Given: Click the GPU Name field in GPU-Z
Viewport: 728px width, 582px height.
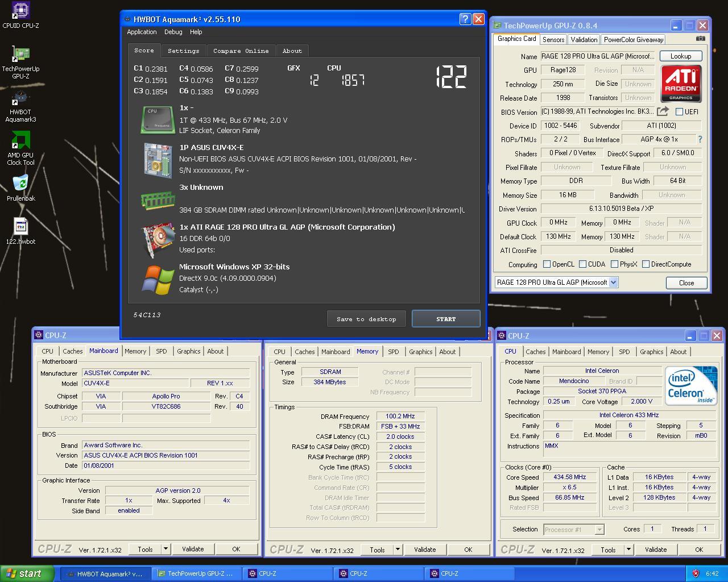Looking at the screenshot, I should 598,56.
